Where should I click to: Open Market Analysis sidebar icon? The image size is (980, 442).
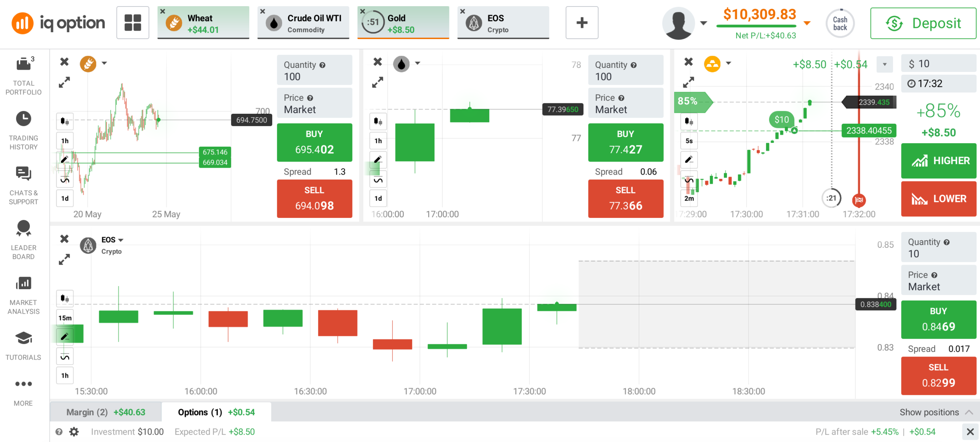point(23,283)
